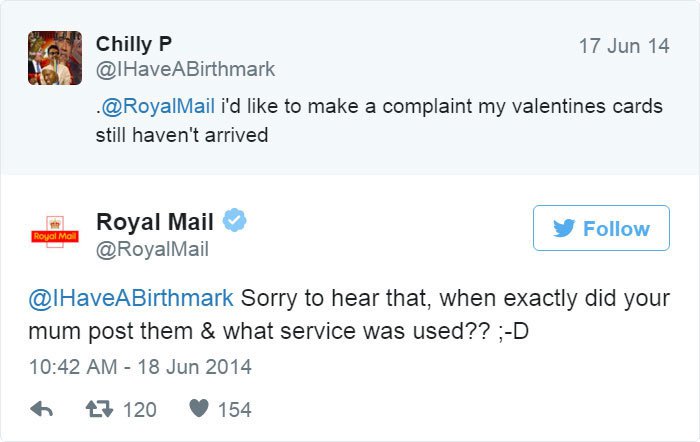Open Chilly P's profile picture
700x442 pixels.
click(54, 58)
